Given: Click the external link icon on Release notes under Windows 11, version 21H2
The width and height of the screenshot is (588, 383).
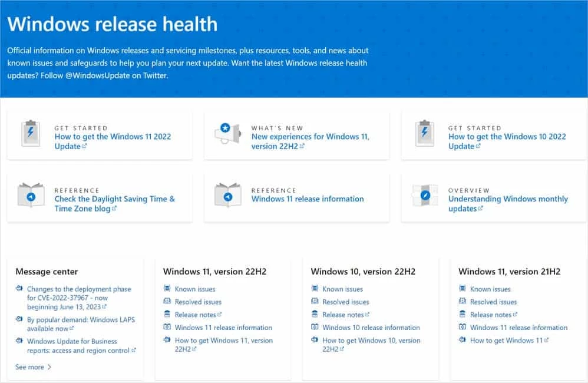Looking at the screenshot, I should pyautogui.click(x=514, y=314).
